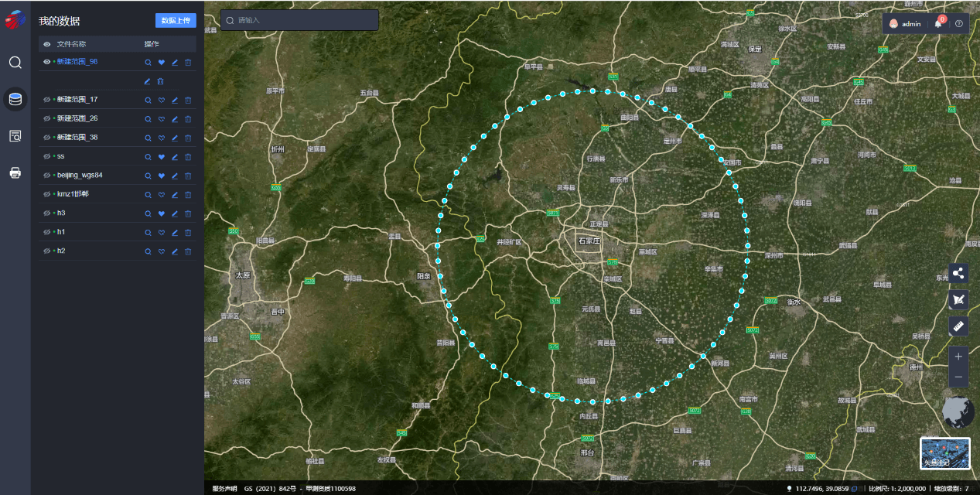Image resolution: width=980 pixels, height=495 pixels.
Task: Click the map search input field
Action: [x=299, y=20]
